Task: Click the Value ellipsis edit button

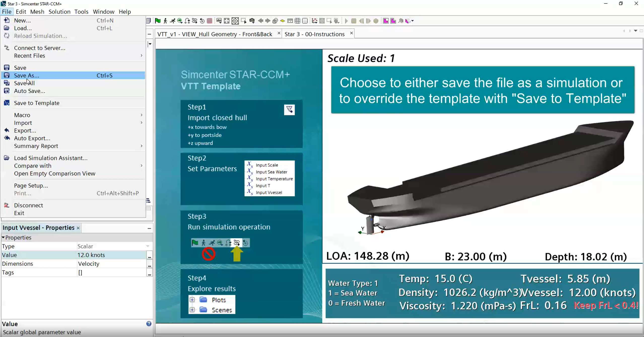Action: [149, 255]
